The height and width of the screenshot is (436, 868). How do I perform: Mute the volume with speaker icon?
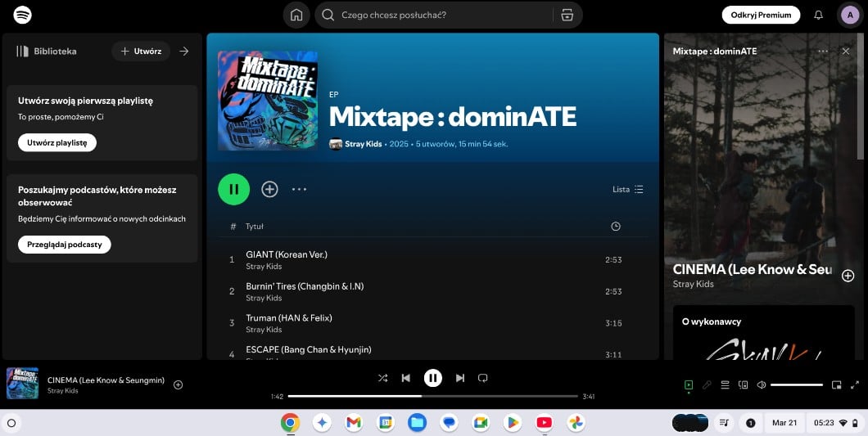pos(762,384)
